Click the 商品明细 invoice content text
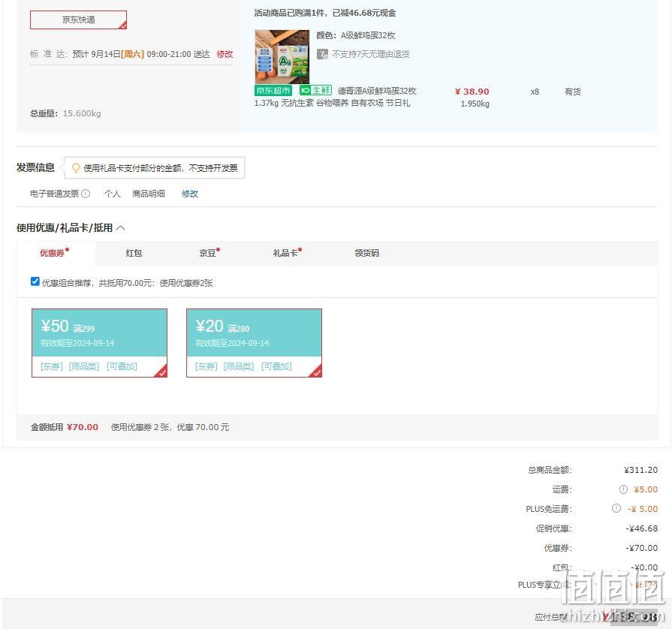 click(149, 194)
